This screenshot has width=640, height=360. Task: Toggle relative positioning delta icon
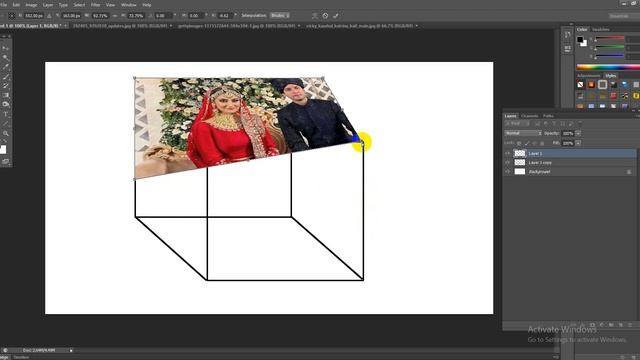[x=49, y=16]
